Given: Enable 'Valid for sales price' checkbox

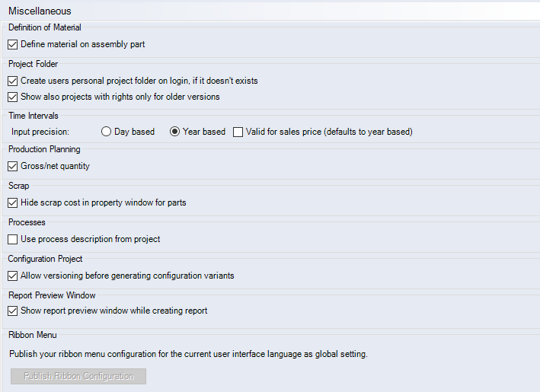Looking at the screenshot, I should 238,132.
